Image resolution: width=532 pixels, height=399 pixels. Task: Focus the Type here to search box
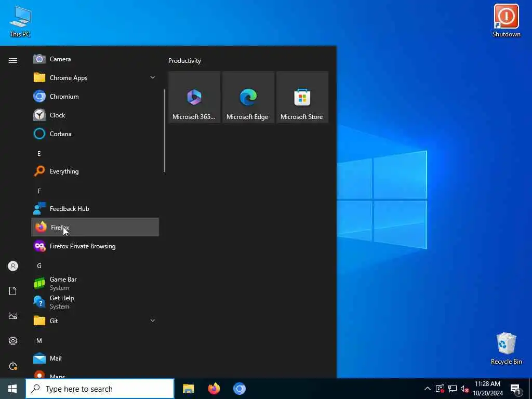pos(100,389)
